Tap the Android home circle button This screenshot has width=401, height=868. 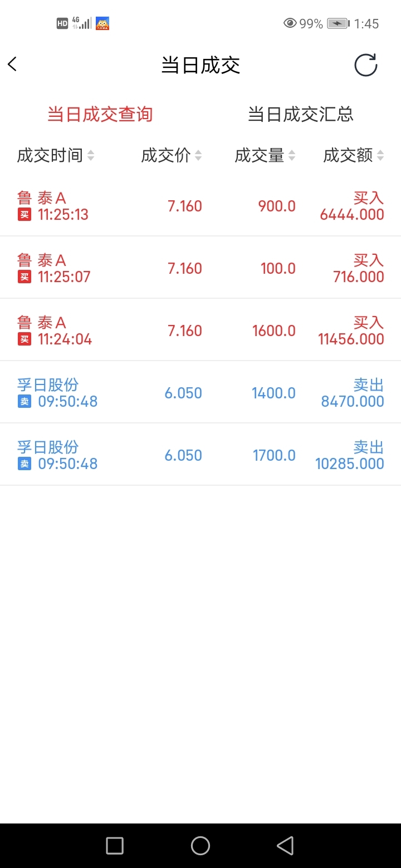tap(200, 846)
